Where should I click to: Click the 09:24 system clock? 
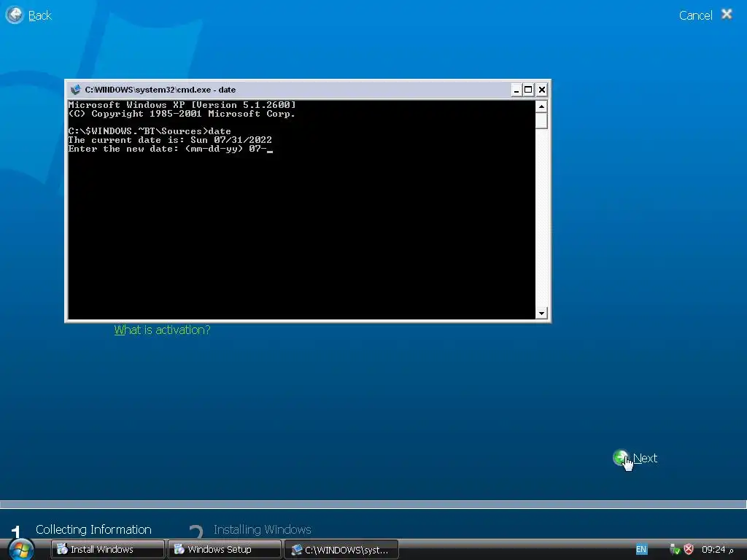pos(718,550)
